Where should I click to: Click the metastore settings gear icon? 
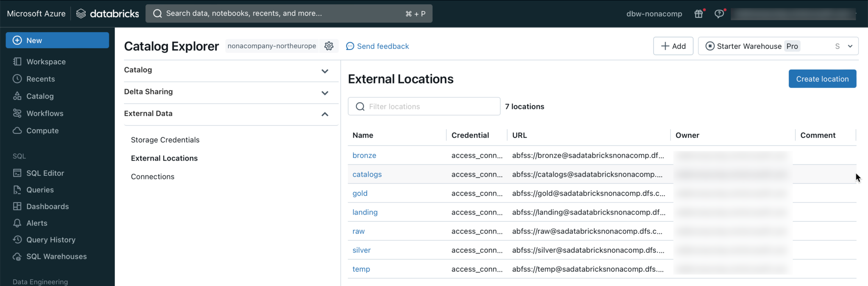(x=329, y=46)
